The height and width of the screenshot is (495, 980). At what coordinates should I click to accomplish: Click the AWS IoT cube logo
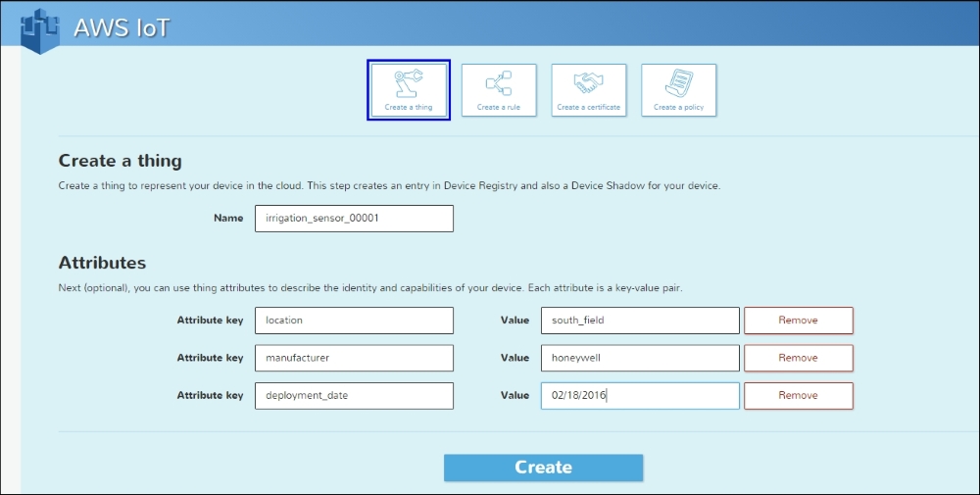(40, 30)
